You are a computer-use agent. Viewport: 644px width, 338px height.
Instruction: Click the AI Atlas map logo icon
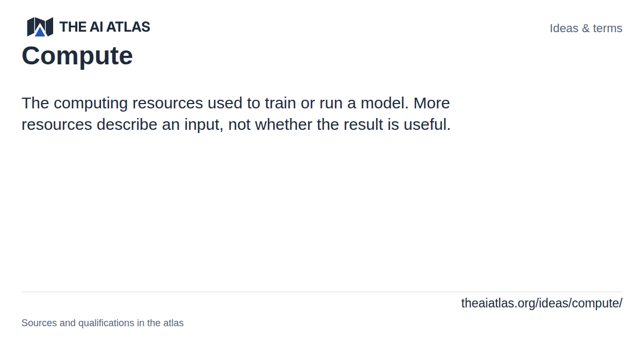(x=40, y=27)
